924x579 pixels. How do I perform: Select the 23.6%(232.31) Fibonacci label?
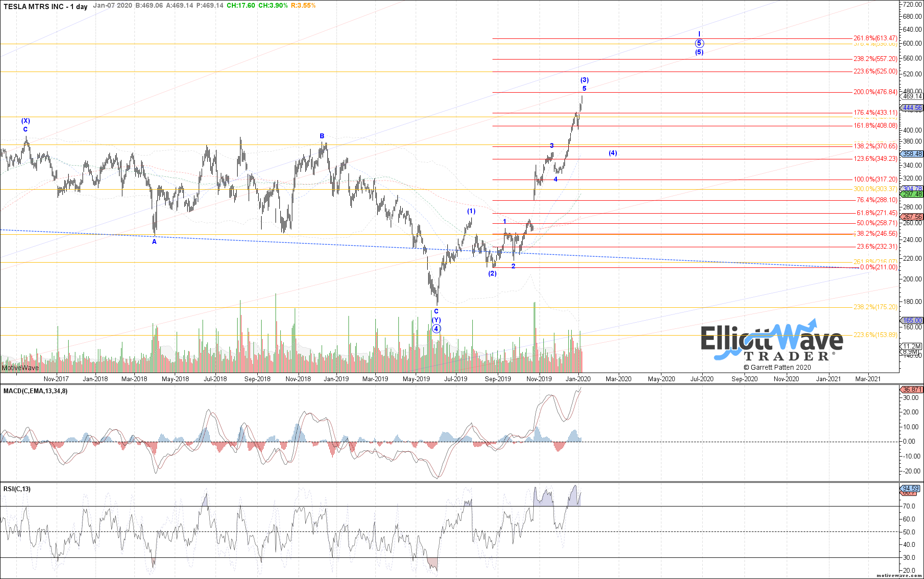tap(877, 247)
